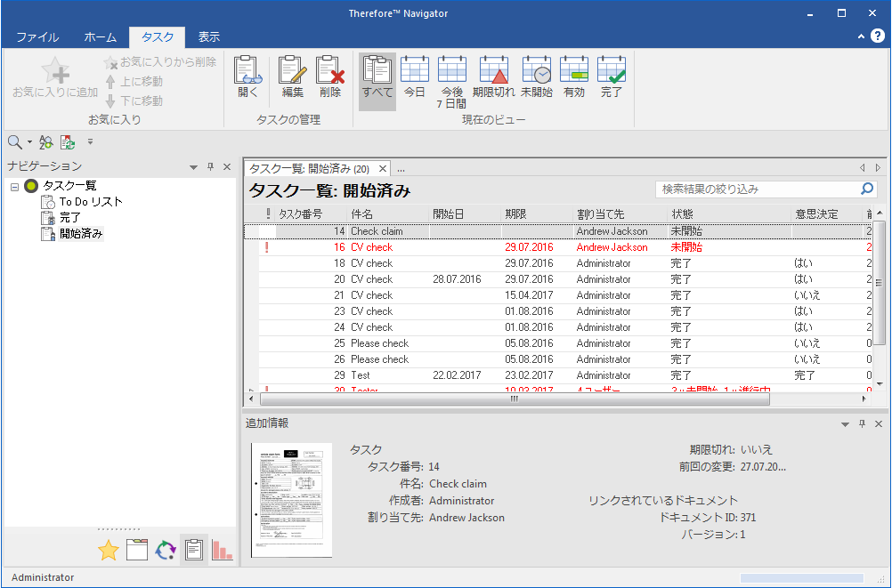
Task: Click the filter search magnifier icon
Action: pyautogui.click(x=868, y=189)
